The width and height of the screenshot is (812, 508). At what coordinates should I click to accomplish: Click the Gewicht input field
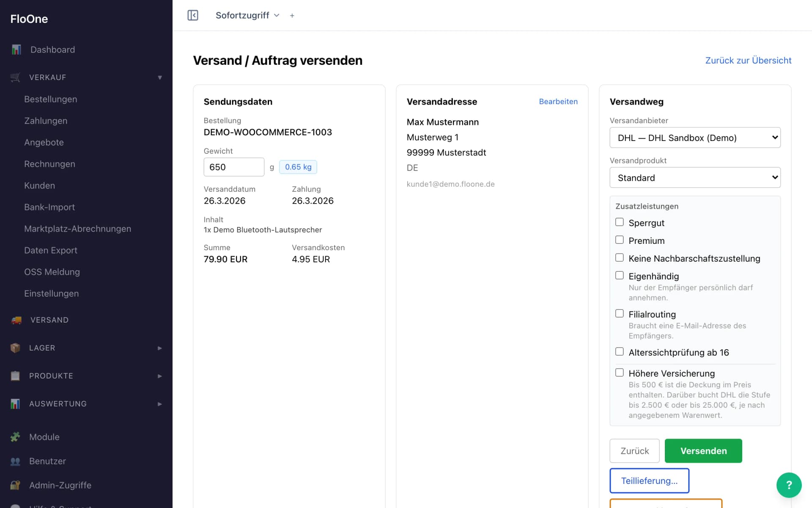[x=234, y=167]
